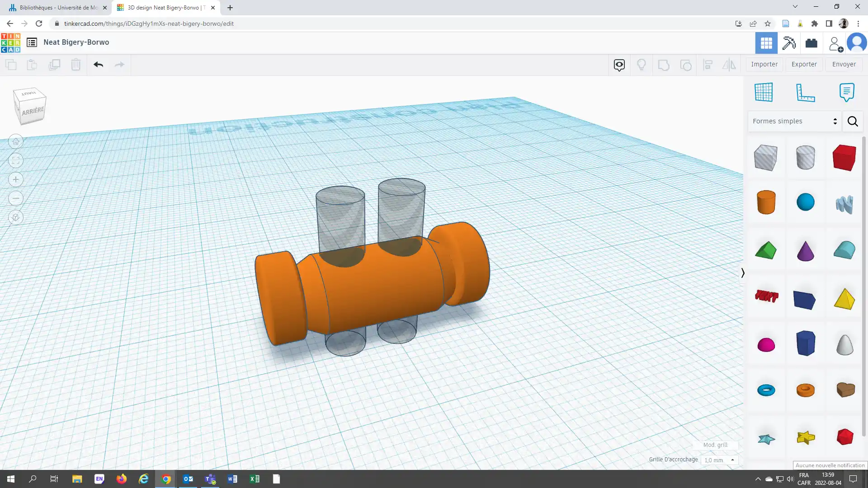Click the Paste tool icon

click(x=32, y=65)
